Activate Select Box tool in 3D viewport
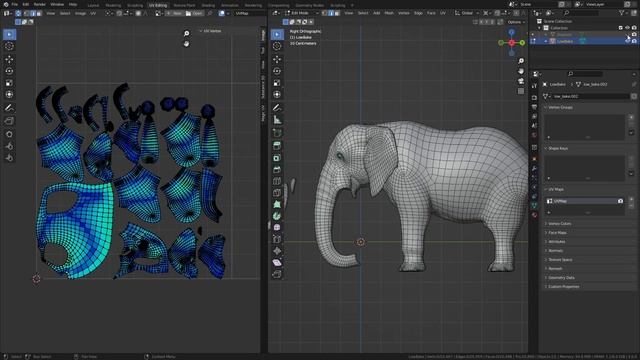This screenshot has width=640, height=360. [x=277, y=34]
